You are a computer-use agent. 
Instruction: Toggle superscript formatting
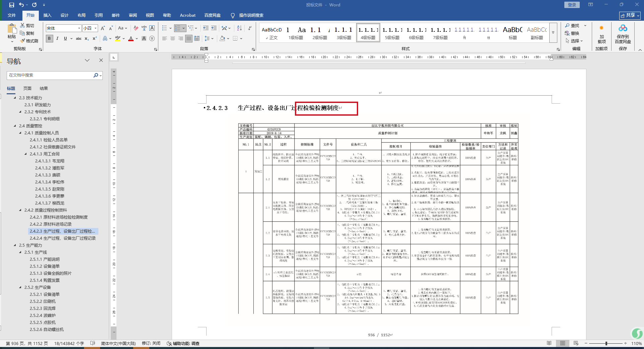click(x=95, y=39)
